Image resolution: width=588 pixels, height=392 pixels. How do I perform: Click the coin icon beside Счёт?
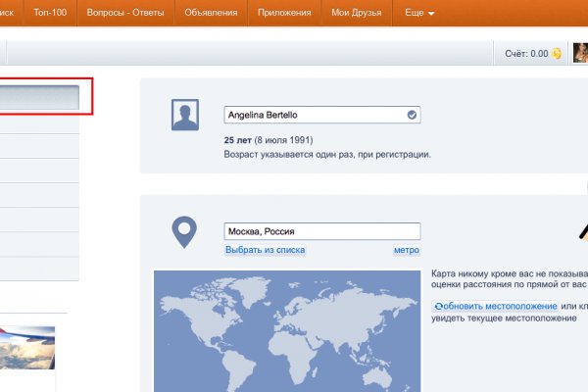pyautogui.click(x=558, y=54)
